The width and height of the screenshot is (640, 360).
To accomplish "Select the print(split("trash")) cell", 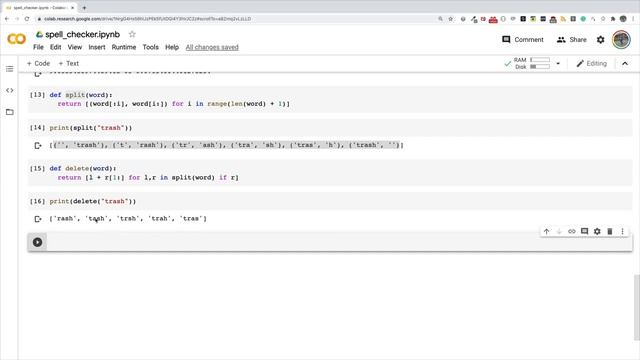I will click(x=330, y=128).
